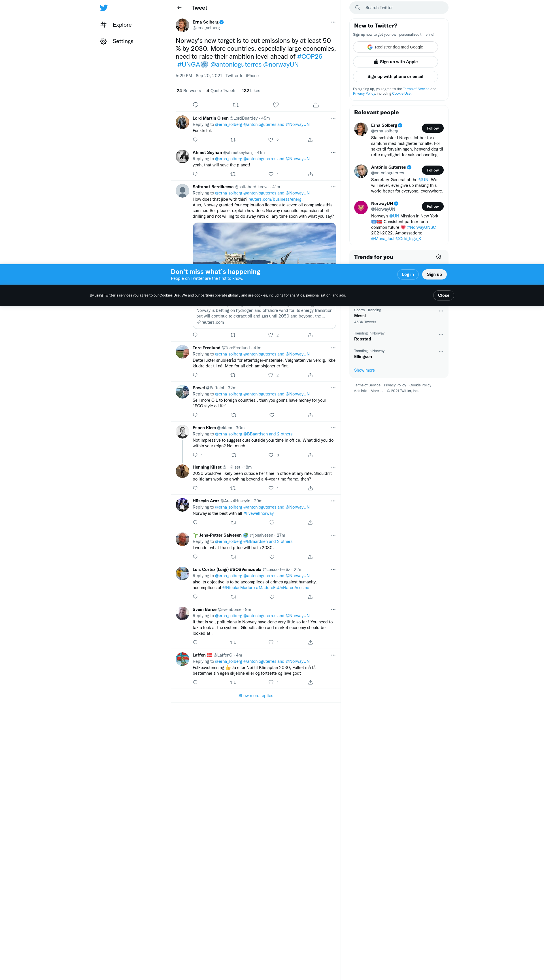Click Show more replies
Screen dimensions: 544x980
[x=256, y=695]
